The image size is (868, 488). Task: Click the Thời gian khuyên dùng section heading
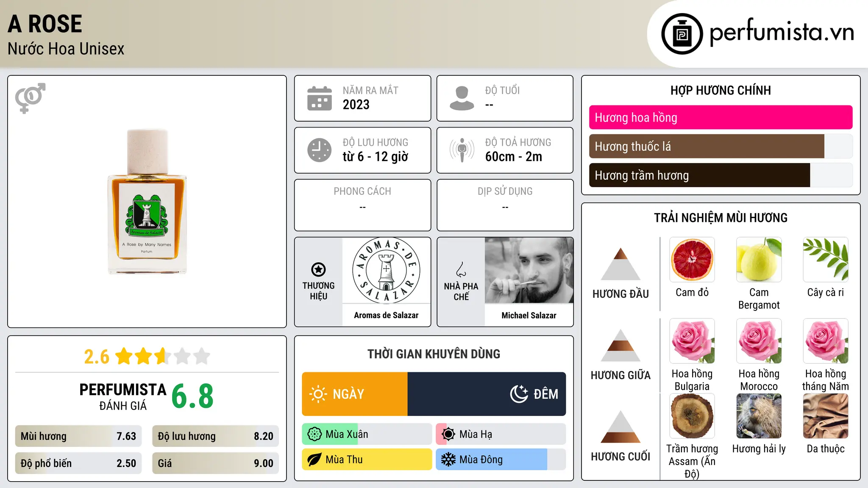click(x=434, y=354)
